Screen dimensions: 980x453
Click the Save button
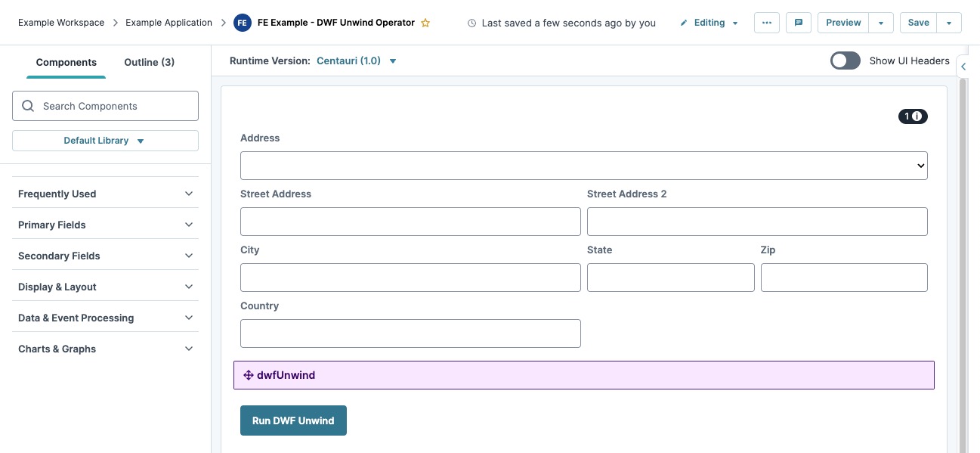coord(919,23)
